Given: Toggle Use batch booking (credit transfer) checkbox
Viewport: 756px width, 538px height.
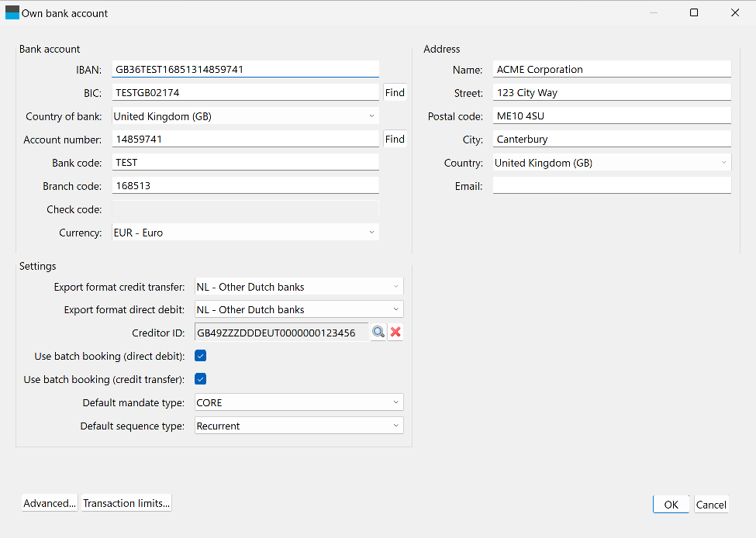Looking at the screenshot, I should tap(200, 379).
